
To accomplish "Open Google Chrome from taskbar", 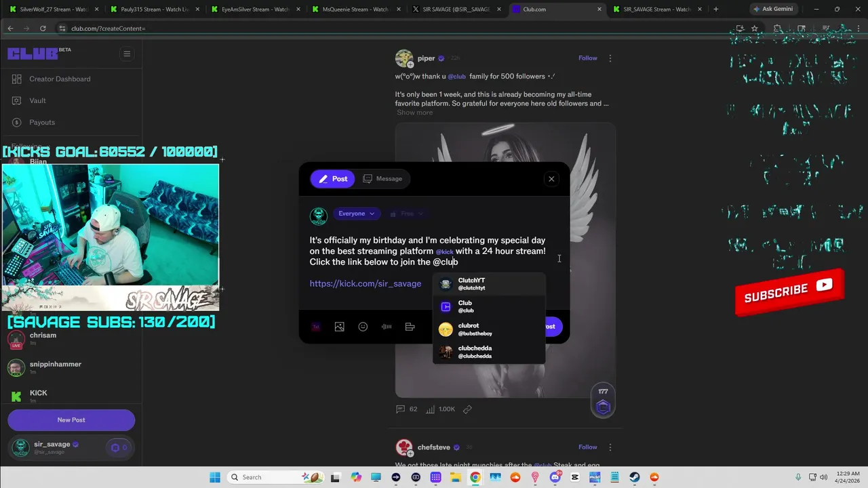I will 475,477.
